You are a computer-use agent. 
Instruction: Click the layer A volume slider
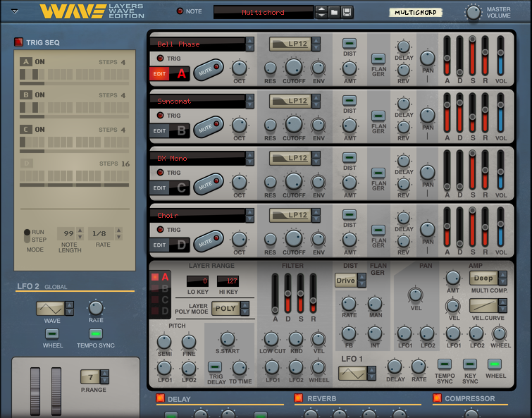[500, 56]
